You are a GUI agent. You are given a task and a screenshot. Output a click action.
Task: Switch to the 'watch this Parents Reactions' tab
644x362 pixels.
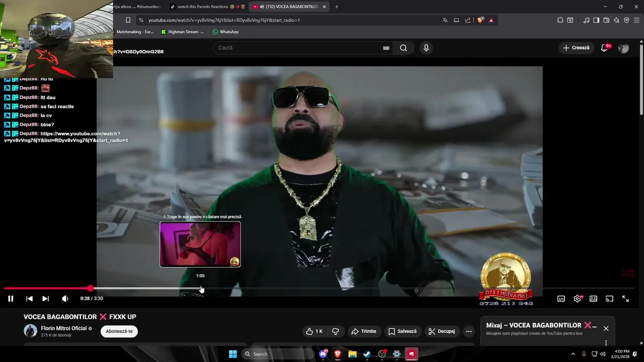(207, 7)
